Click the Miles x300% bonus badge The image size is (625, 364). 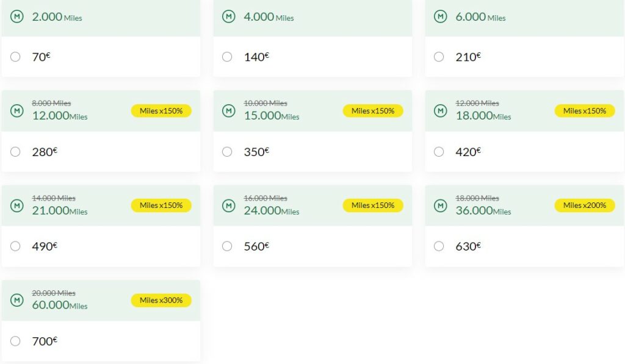click(161, 300)
